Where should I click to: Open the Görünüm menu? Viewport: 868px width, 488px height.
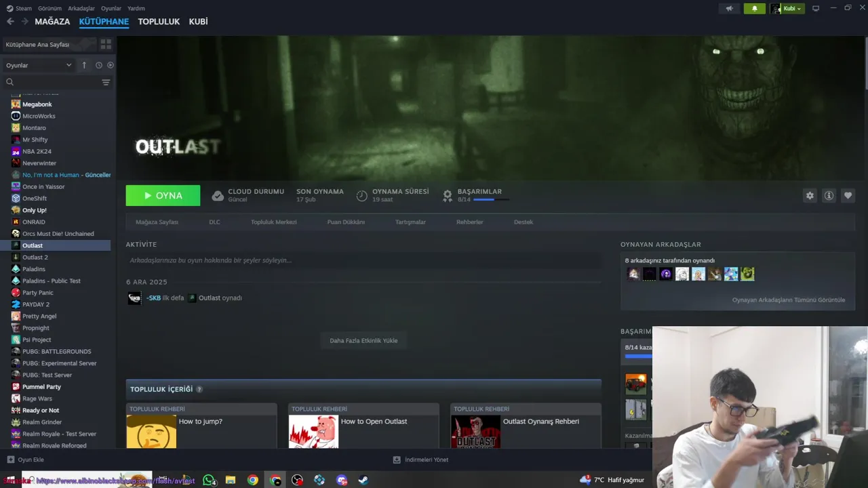[50, 8]
